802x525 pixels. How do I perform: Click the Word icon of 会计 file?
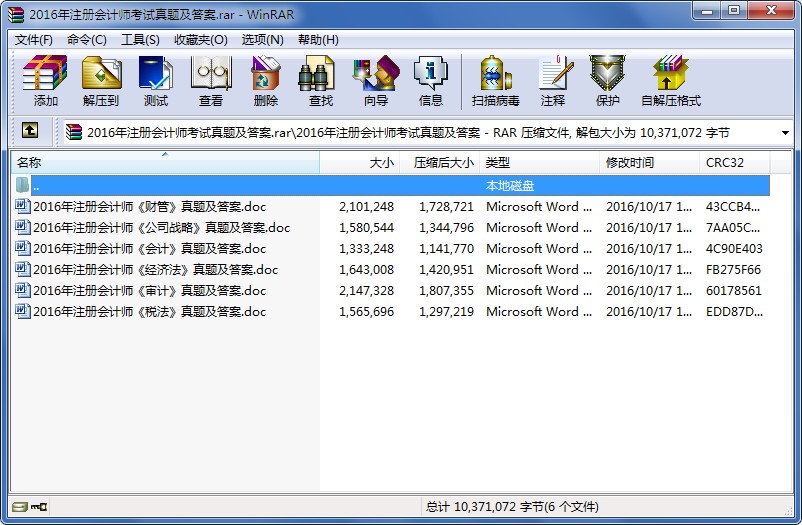pyautogui.click(x=22, y=248)
